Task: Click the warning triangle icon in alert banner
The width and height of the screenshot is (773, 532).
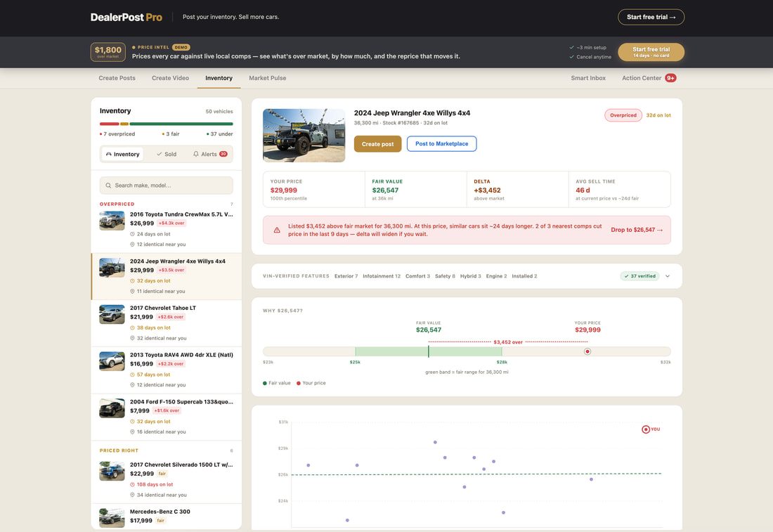Action: pyautogui.click(x=277, y=231)
